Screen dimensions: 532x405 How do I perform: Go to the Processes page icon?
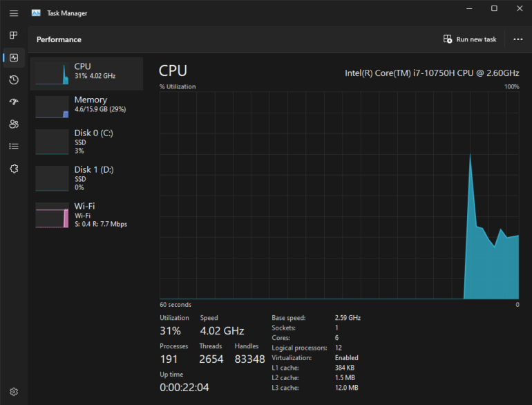[x=14, y=35]
